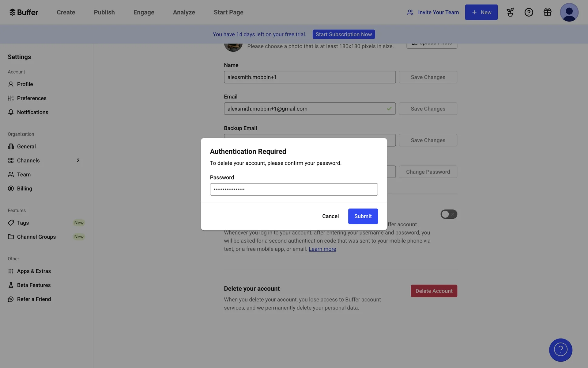The width and height of the screenshot is (588, 368).
Task: Click the Start Subscription Now button
Action: pyautogui.click(x=344, y=34)
